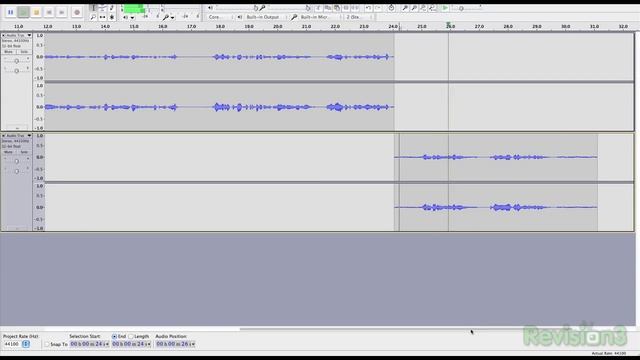Select the End radio button
The image size is (640, 360).
[x=114, y=336]
